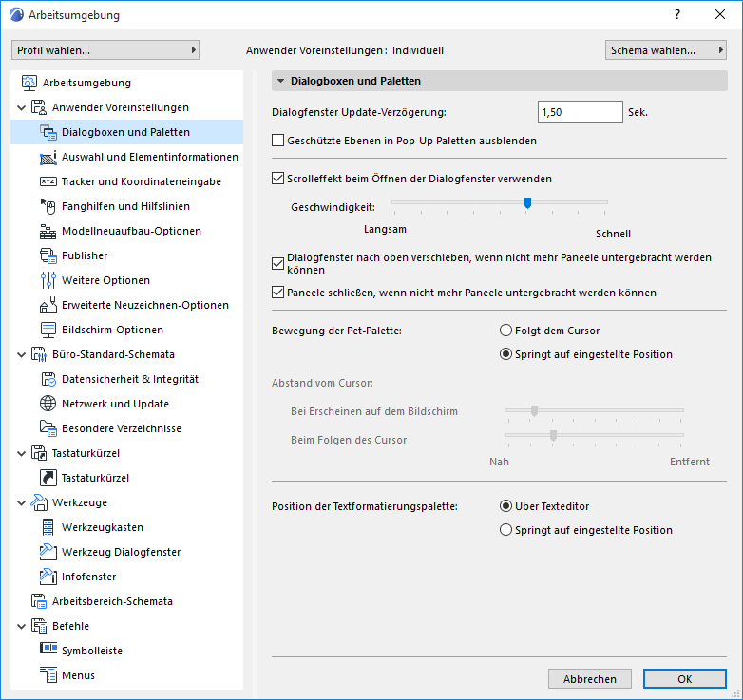Viewport: 743px width, 700px height.
Task: Open Auswahl und Elementinformationen settings page
Action: (150, 157)
